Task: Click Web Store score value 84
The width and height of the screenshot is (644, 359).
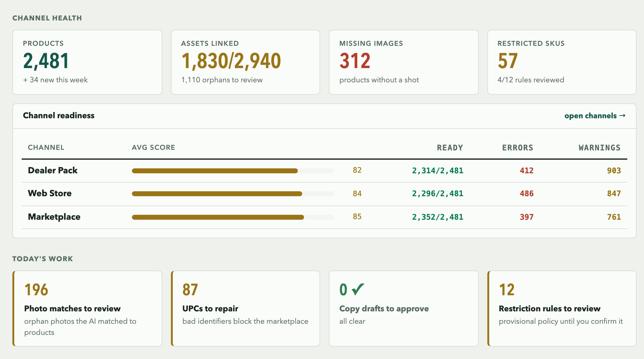Action: point(357,193)
